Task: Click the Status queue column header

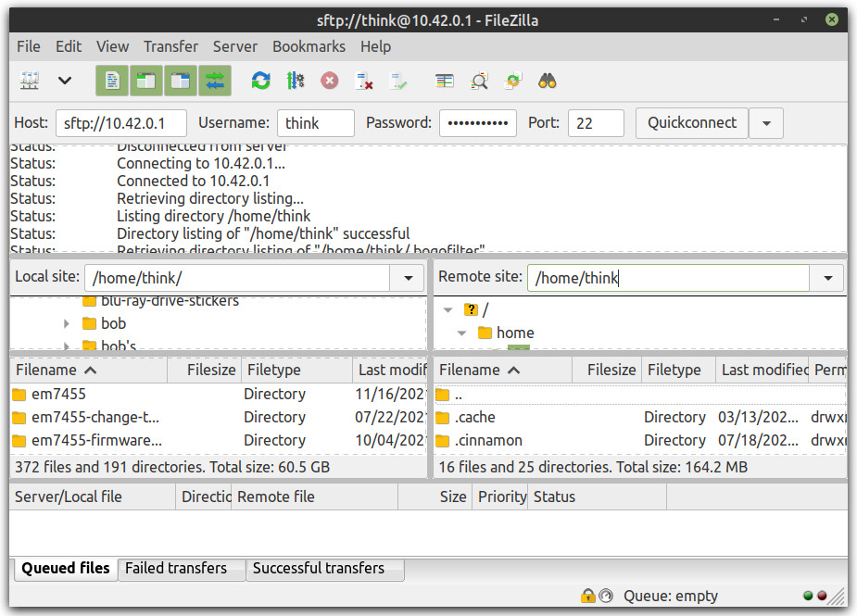Action: pyautogui.click(x=597, y=497)
